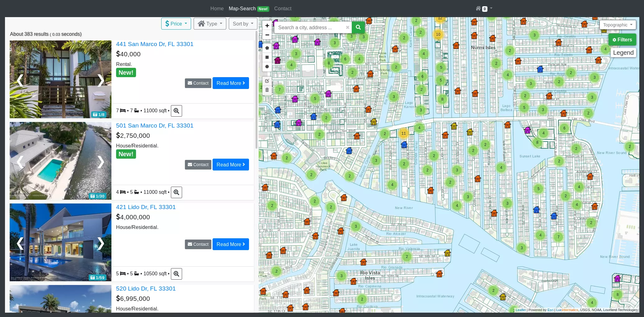Open the Map-Search page
The width and height of the screenshot is (644, 317).
[242, 8]
